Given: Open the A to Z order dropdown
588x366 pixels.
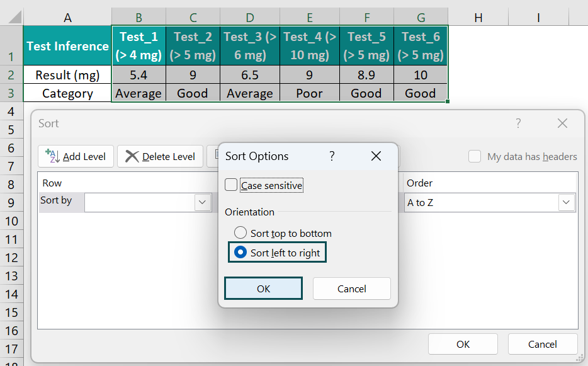Looking at the screenshot, I should pyautogui.click(x=566, y=202).
